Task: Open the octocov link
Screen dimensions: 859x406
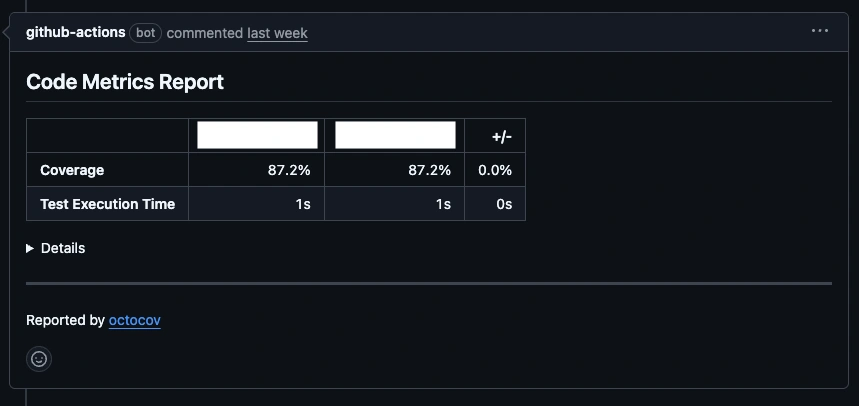Action: click(135, 321)
